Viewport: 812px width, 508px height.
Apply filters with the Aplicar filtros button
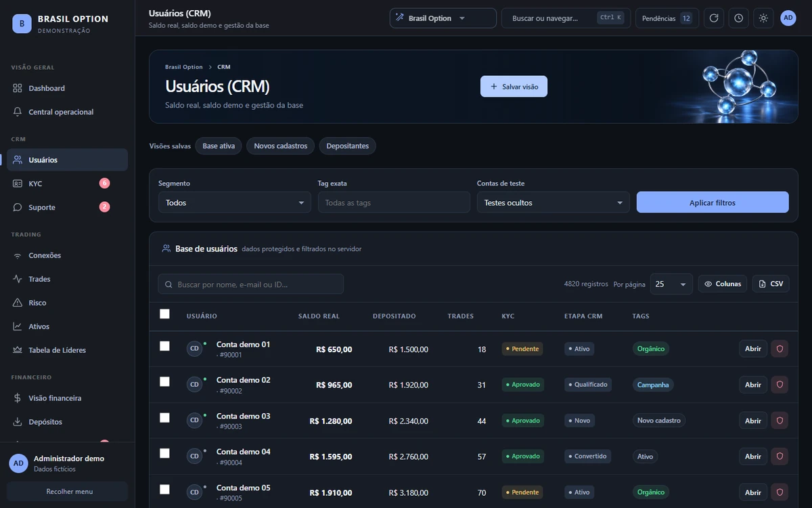click(713, 203)
